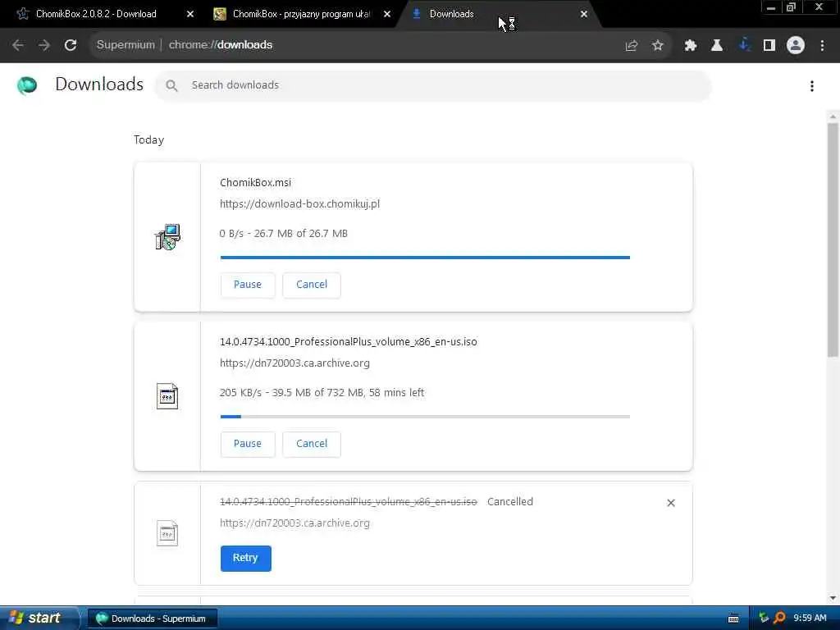Retry the cancelled ISO download
Viewport: 840px width, 630px height.
[245, 558]
